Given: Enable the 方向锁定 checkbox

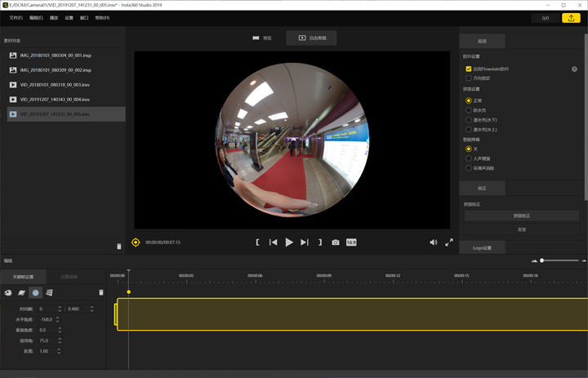Looking at the screenshot, I should tap(469, 78).
